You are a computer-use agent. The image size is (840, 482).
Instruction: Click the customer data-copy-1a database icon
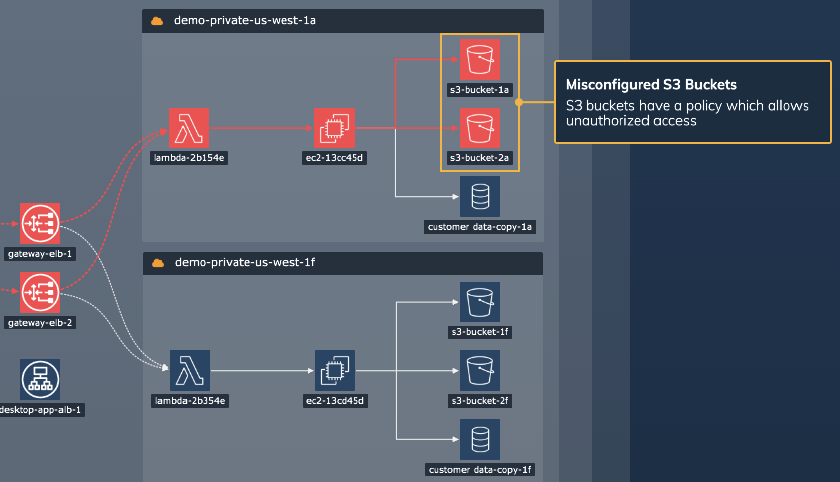tap(479, 196)
